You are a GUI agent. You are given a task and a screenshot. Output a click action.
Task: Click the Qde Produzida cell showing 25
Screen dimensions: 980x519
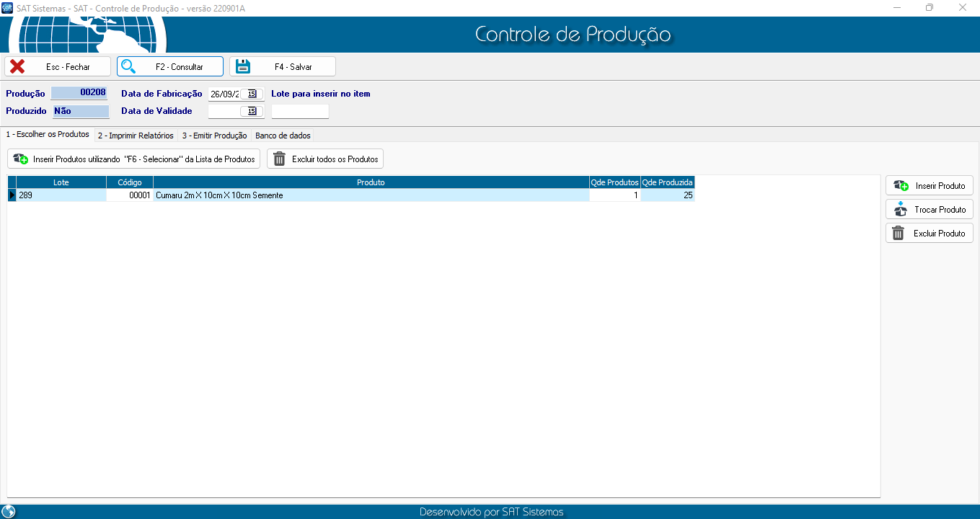point(667,195)
